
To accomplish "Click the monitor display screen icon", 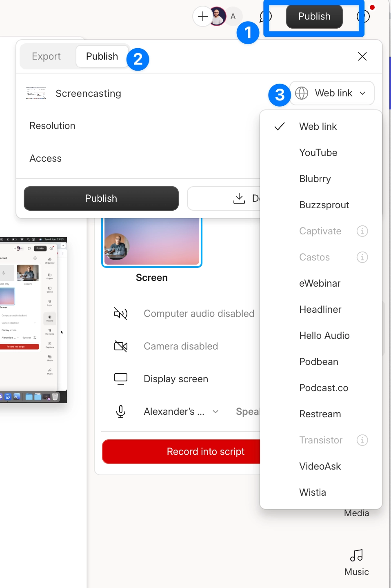I will pyautogui.click(x=121, y=379).
